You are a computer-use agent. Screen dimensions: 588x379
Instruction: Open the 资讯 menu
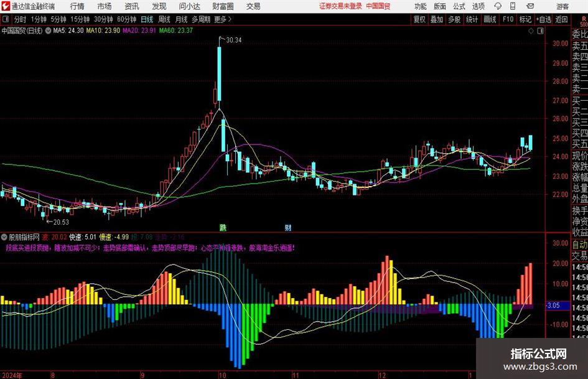tap(132, 6)
